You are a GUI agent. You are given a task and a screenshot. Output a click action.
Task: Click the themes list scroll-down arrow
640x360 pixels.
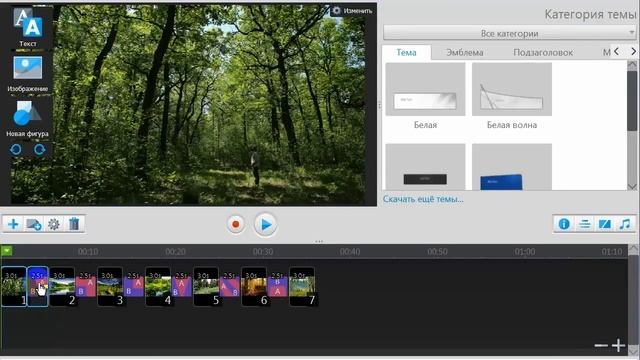click(x=632, y=187)
